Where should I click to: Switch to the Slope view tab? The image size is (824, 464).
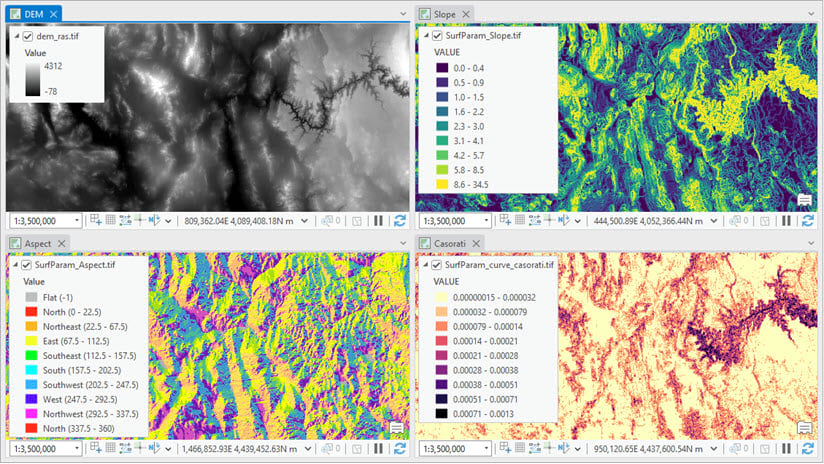(x=445, y=14)
